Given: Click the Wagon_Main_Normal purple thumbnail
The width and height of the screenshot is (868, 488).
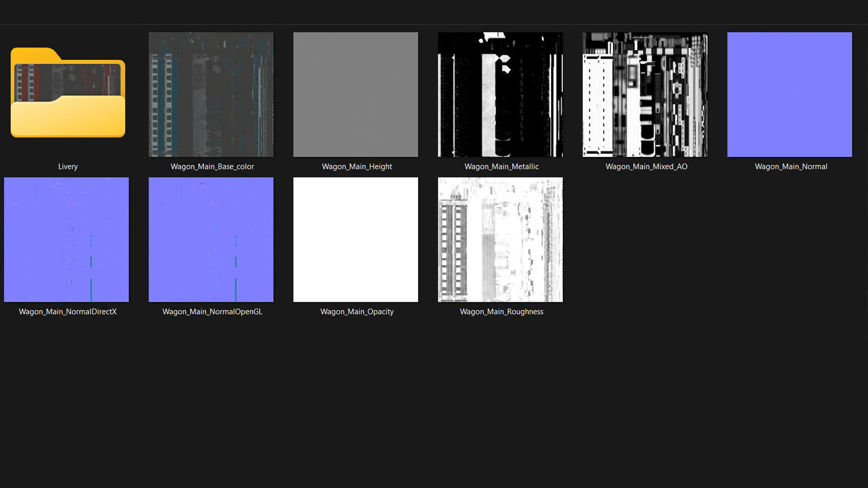Looking at the screenshot, I should tap(790, 94).
